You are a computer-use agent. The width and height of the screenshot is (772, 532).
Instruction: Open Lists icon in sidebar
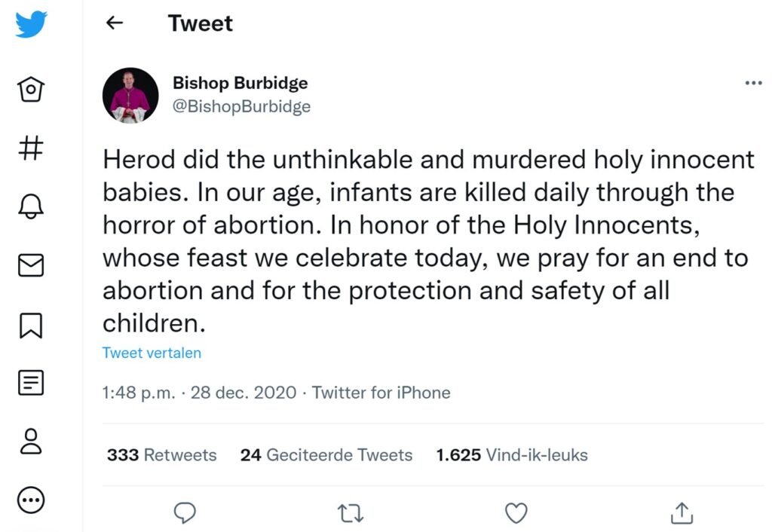[31, 383]
